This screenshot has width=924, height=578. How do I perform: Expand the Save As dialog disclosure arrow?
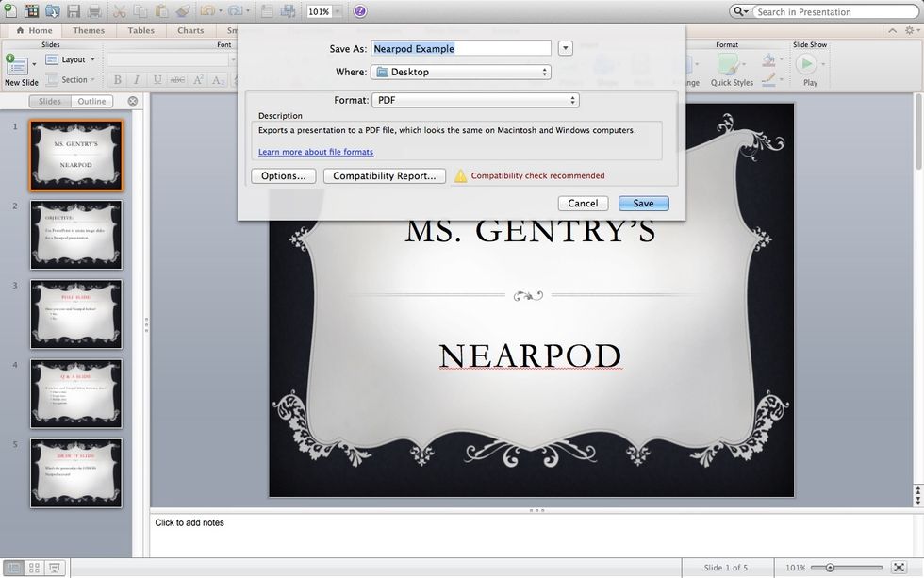565,48
